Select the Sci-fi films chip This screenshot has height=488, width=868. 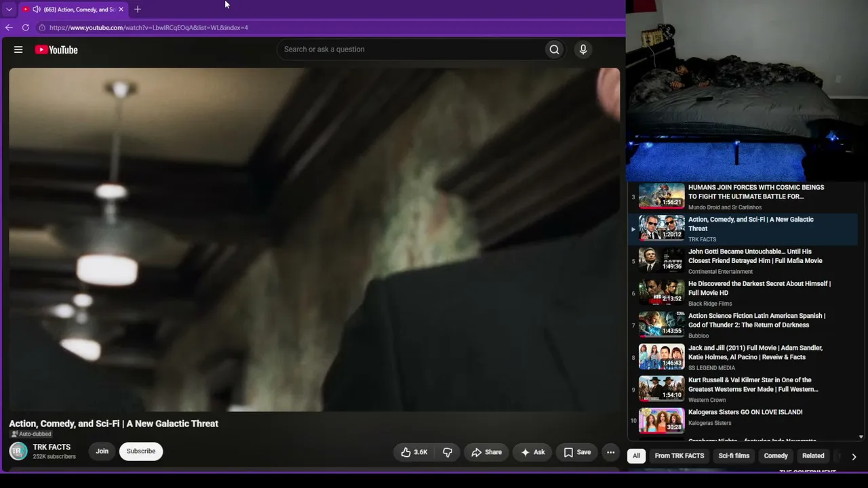click(x=734, y=456)
